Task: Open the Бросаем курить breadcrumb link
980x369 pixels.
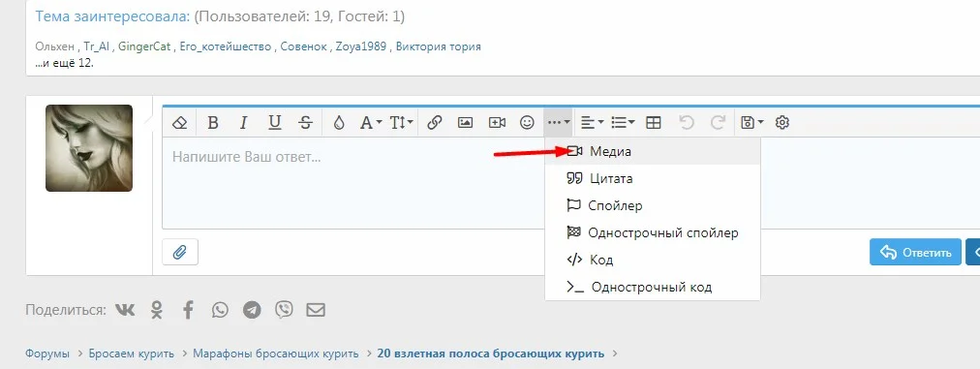Action: [132, 354]
